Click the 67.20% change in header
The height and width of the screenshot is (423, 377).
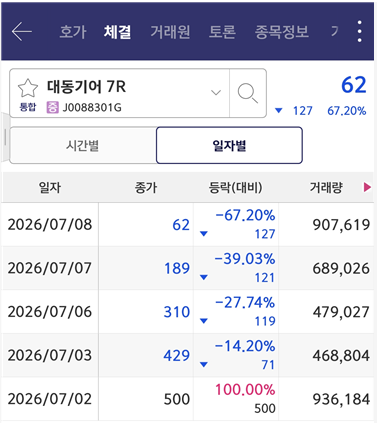(347, 111)
